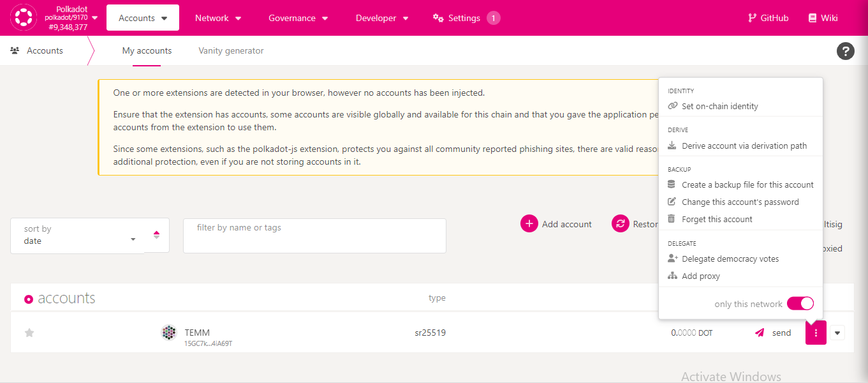
Task: Select Change this account's password
Action: [x=740, y=202]
